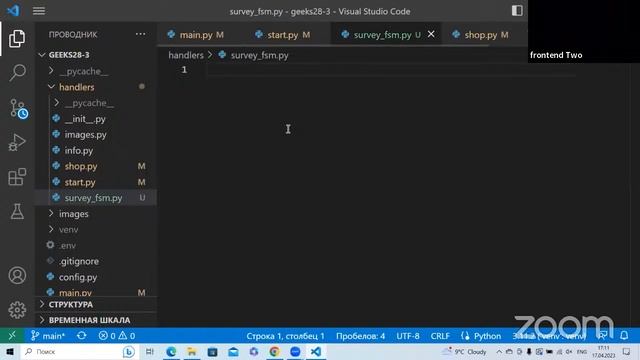Open info.py in the explorer
The image size is (640, 360).
tap(96, 151)
